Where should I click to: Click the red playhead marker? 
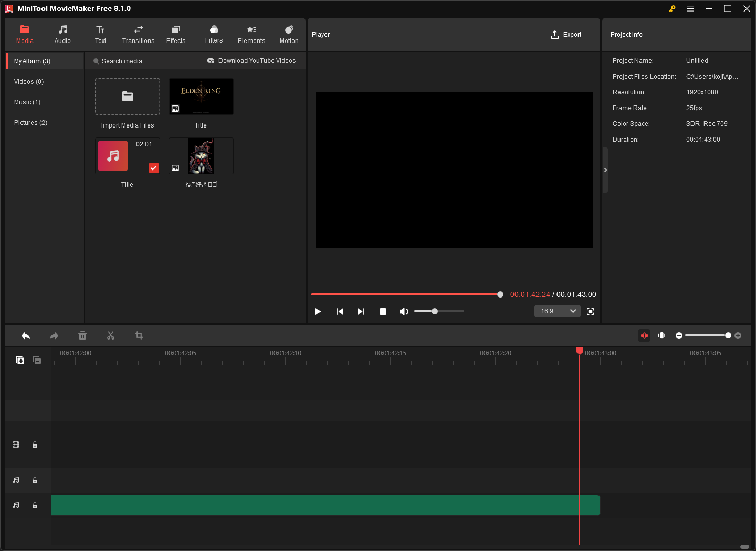pos(580,351)
